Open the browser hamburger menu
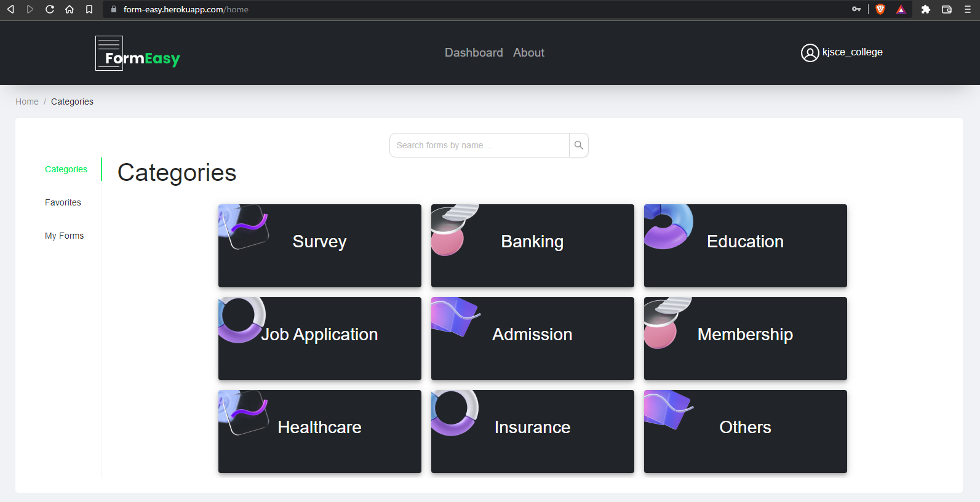980x502 pixels. [968, 9]
